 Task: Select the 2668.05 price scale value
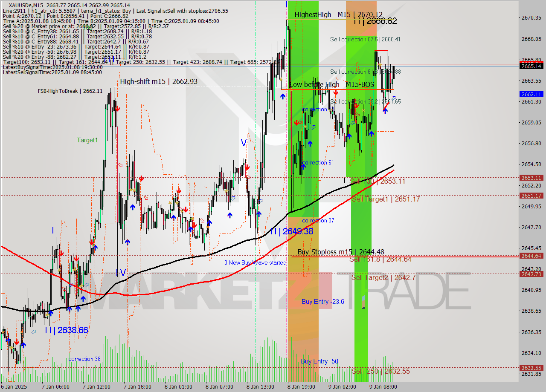tap(531, 39)
